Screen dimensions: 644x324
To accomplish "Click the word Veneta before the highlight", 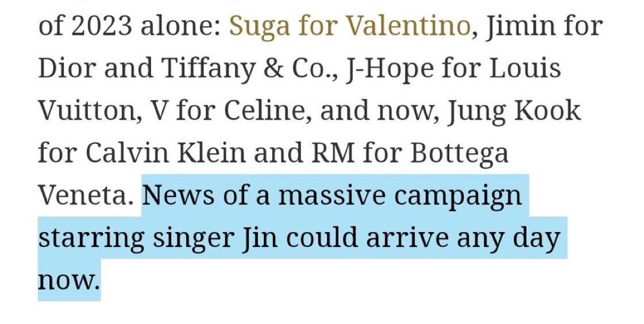I will tap(84, 195).
